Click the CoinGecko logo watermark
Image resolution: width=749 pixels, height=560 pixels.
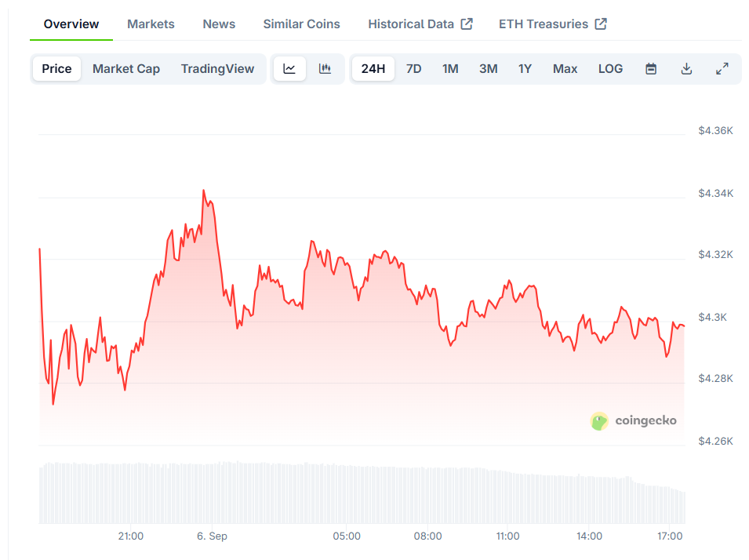634,421
